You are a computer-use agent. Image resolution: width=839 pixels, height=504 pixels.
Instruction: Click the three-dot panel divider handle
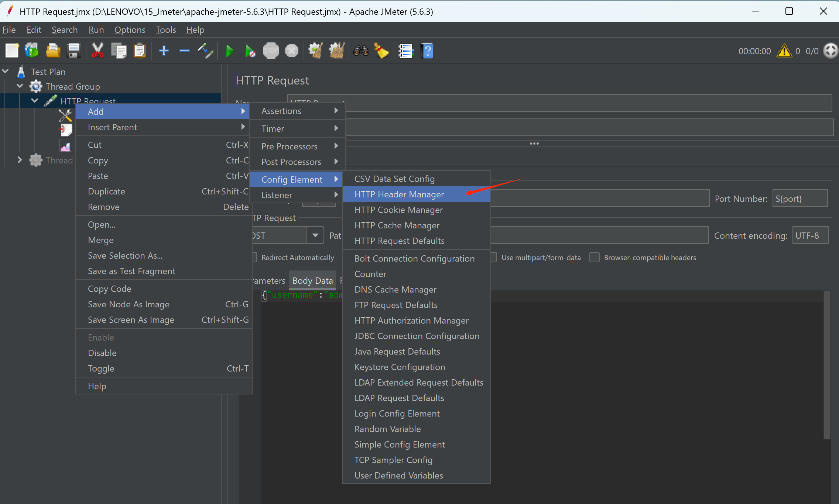534,144
